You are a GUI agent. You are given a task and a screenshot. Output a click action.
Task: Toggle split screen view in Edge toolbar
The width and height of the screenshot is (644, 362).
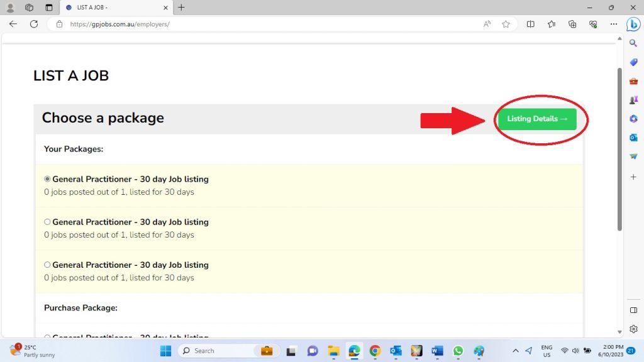(x=531, y=24)
